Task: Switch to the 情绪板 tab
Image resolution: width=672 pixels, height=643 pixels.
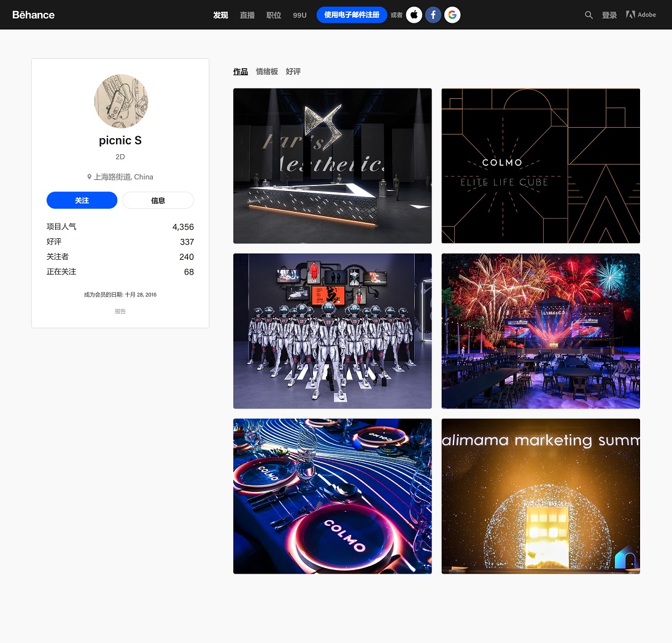Action: click(267, 72)
